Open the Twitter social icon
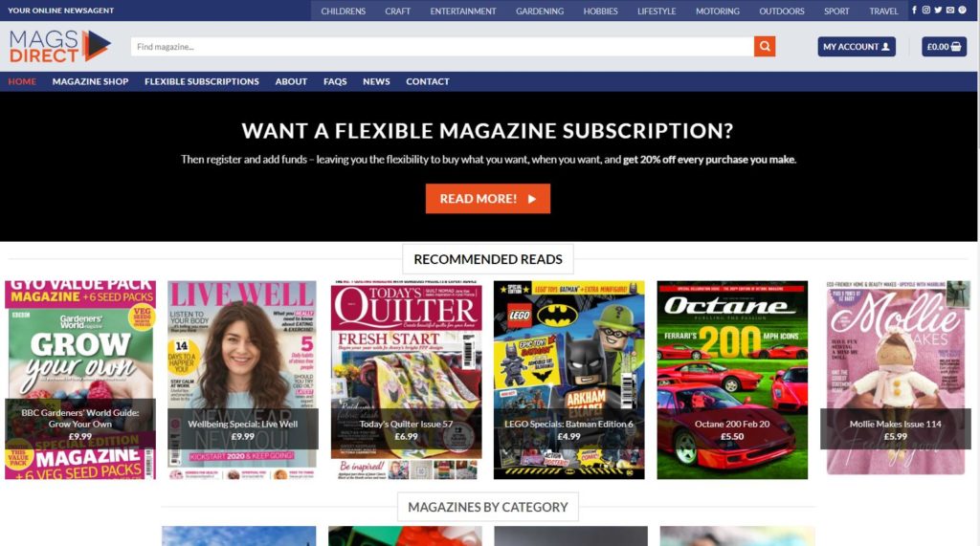Screen dimensions: 980x546 point(938,10)
